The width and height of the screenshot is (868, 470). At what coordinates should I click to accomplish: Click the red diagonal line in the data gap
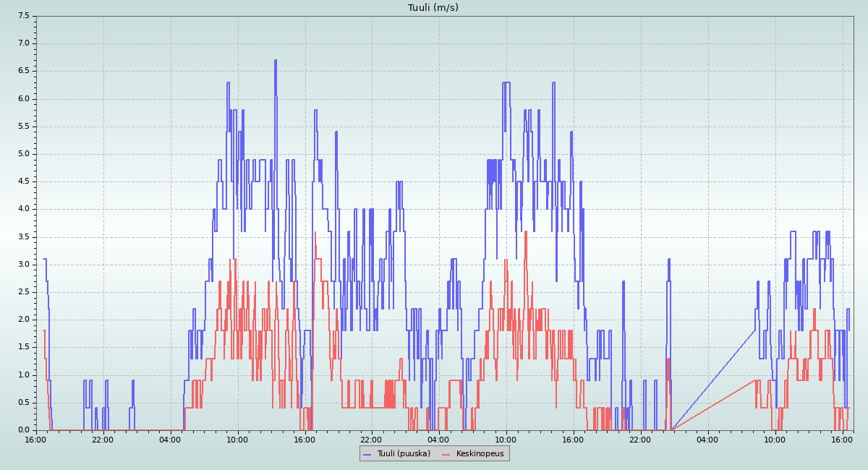click(x=712, y=405)
